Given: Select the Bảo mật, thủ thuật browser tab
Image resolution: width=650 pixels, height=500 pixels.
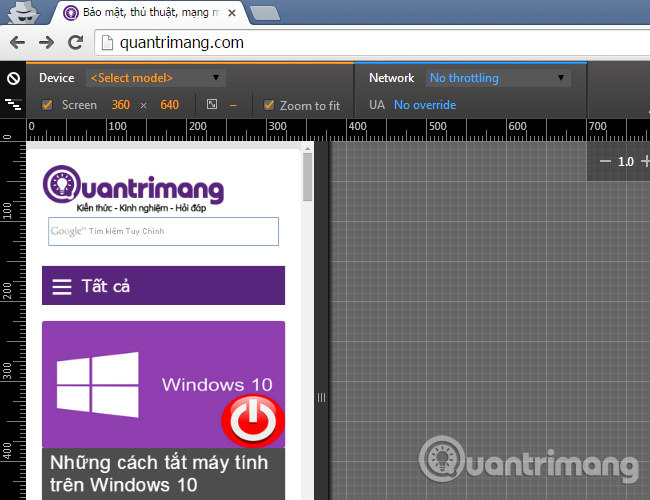Looking at the screenshot, I should pos(151,13).
